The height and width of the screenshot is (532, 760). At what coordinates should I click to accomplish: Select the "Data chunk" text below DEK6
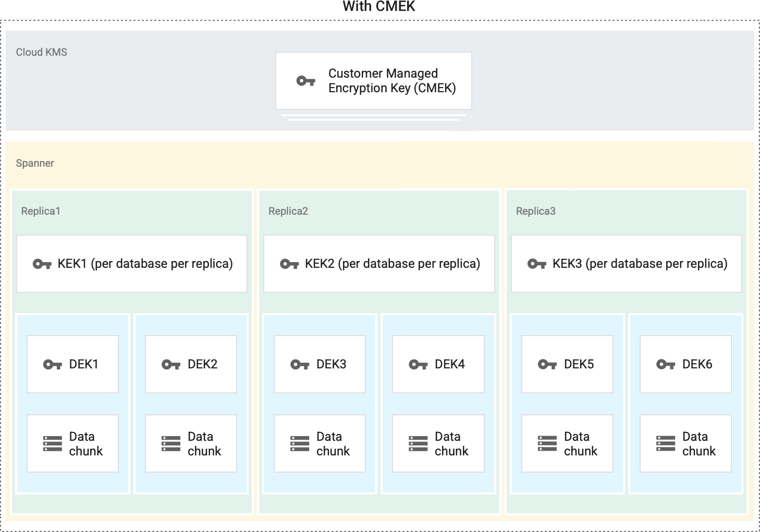(x=699, y=444)
